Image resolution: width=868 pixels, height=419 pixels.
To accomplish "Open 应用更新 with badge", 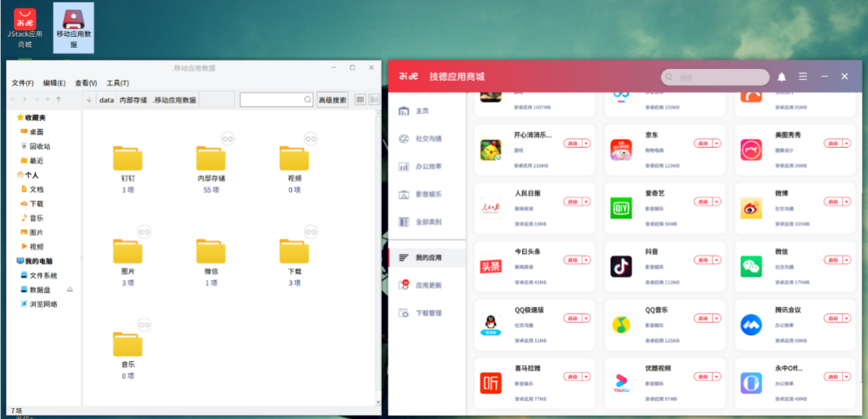I will click(421, 285).
